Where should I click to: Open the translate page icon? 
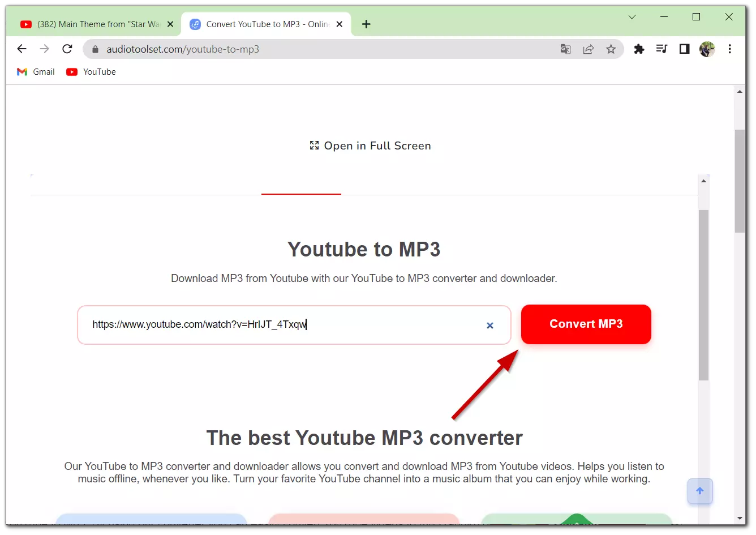pos(565,49)
